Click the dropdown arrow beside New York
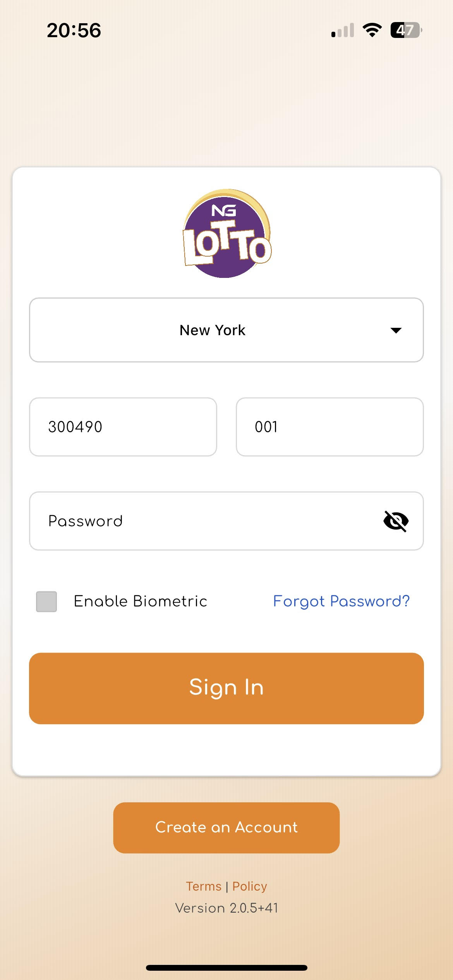The image size is (453, 980). 396,330
